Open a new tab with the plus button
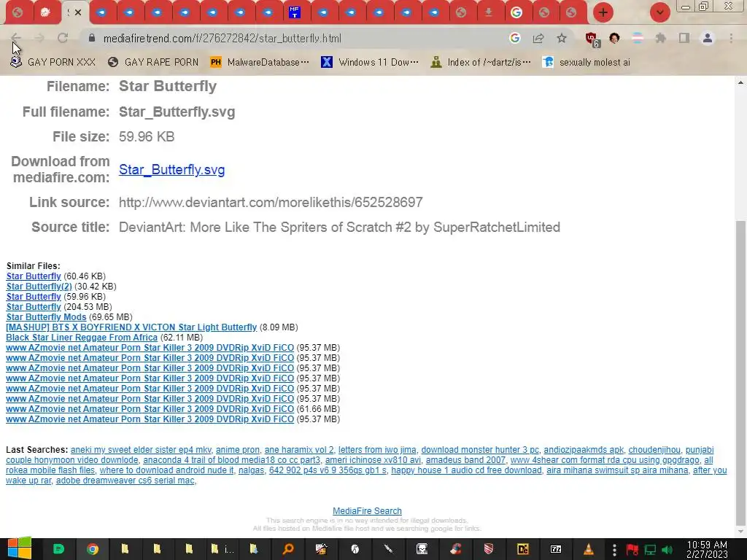Image resolution: width=747 pixels, height=560 pixels. click(603, 12)
